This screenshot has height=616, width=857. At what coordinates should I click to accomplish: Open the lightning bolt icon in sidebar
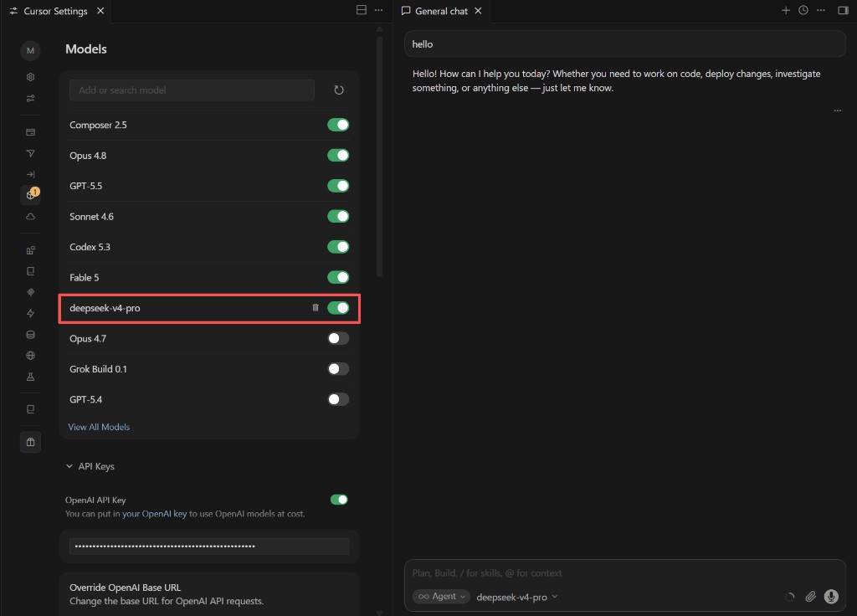tap(31, 313)
